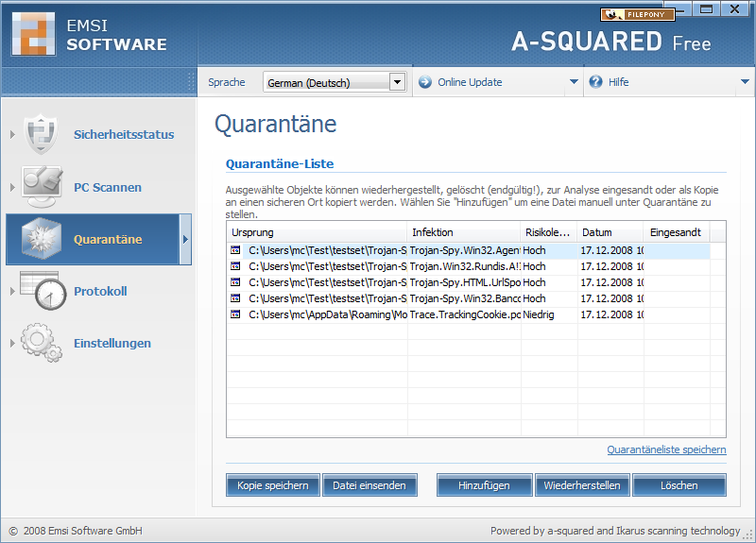Open the Quarantäneliste speichern link
This screenshot has width=756, height=543.
[x=666, y=450]
